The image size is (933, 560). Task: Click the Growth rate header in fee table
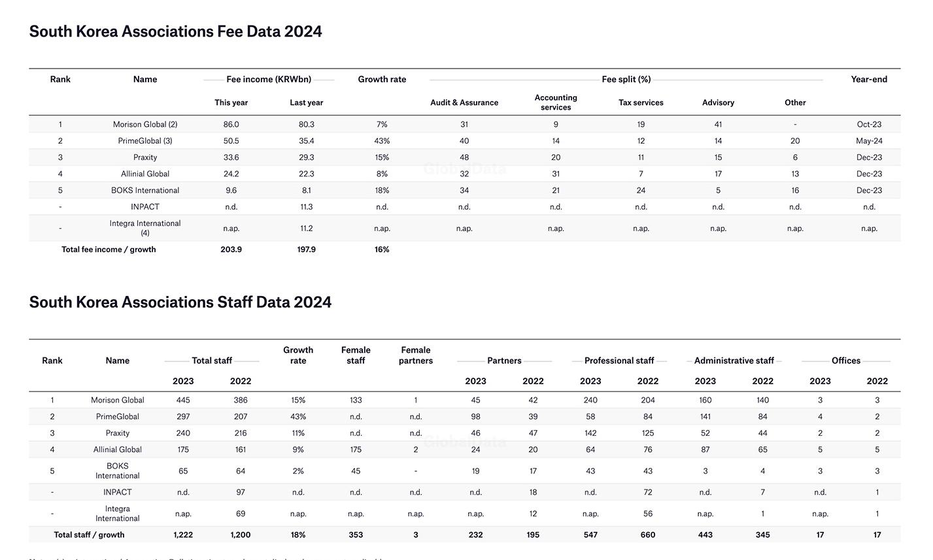tap(382, 79)
